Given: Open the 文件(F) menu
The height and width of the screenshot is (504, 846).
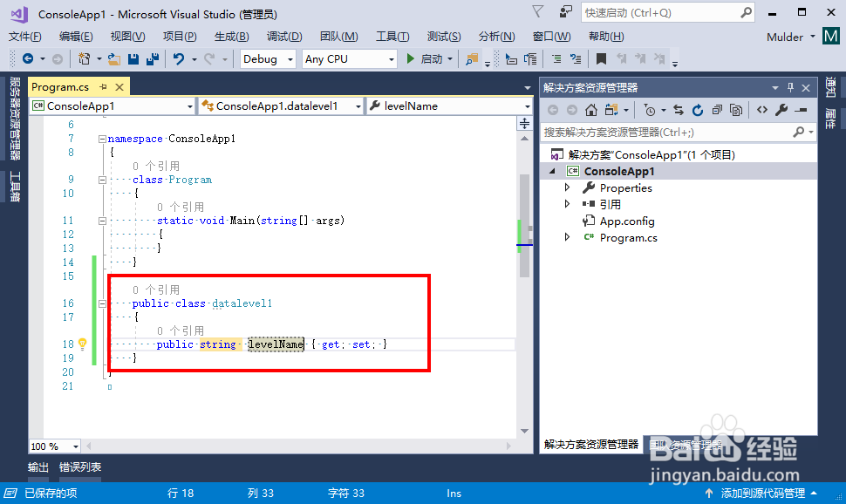Looking at the screenshot, I should (24, 36).
